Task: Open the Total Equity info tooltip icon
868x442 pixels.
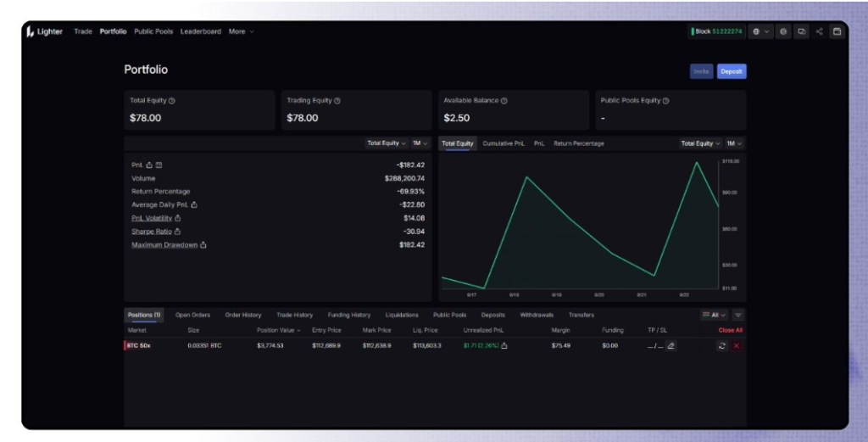Action: [x=172, y=101]
